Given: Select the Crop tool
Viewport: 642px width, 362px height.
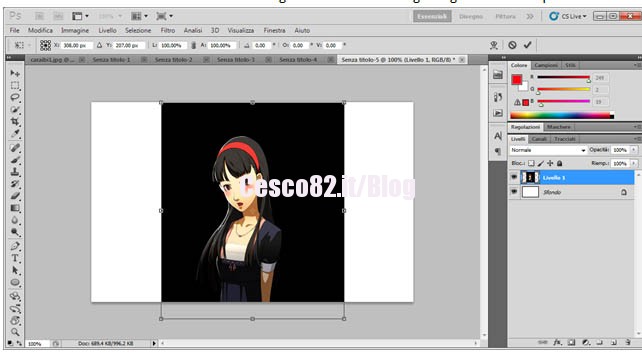Looking at the screenshot, I should pyautogui.click(x=15, y=122).
